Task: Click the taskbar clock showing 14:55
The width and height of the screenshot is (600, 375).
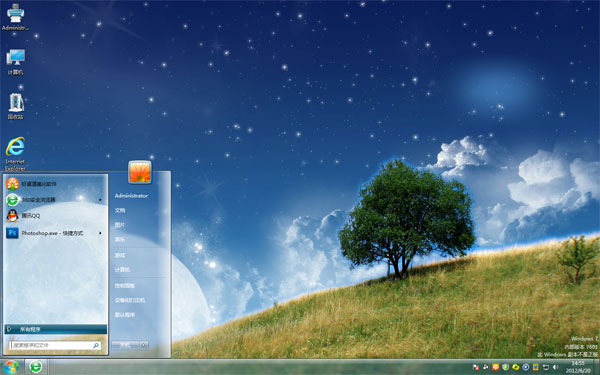Action: pyautogui.click(x=578, y=367)
